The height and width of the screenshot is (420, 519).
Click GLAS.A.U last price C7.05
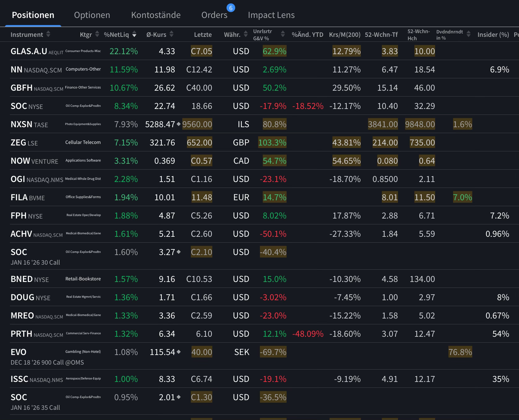pyautogui.click(x=201, y=51)
